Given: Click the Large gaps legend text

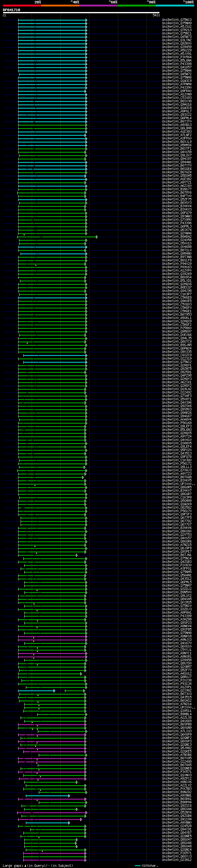Looking at the screenshot, I should (x=38, y=865).
